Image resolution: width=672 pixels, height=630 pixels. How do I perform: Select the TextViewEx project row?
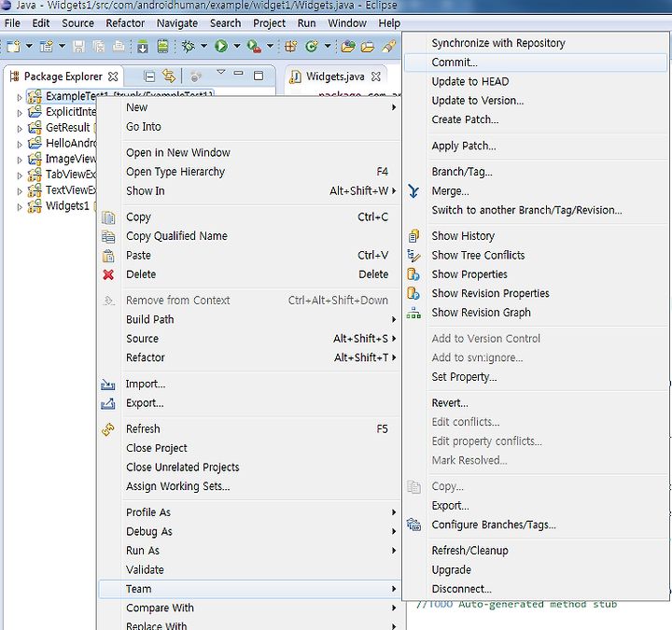[62, 190]
